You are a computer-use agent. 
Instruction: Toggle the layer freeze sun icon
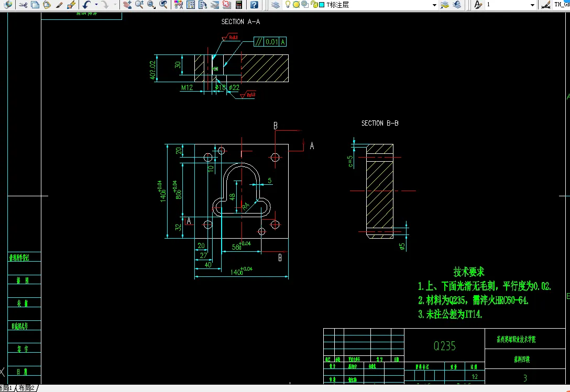coord(296,5)
